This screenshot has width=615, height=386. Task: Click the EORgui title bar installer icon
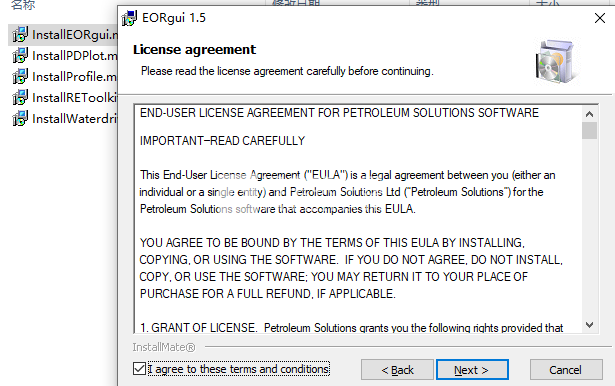click(129, 18)
